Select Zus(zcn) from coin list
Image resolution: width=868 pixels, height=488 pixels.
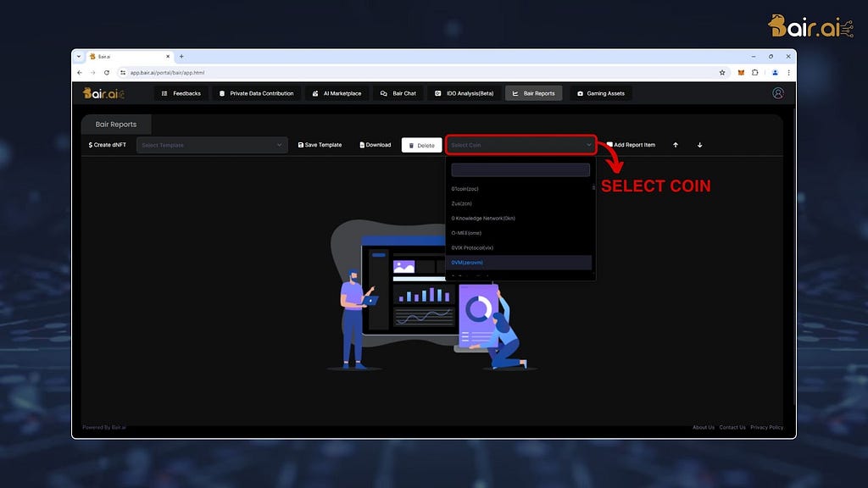(x=519, y=203)
